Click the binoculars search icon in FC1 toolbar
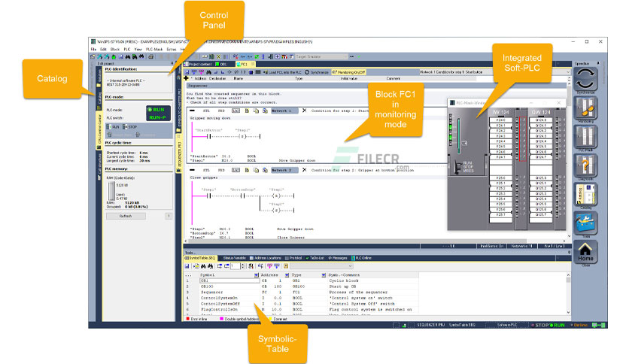This screenshot has width=629, height=364. 208,72
